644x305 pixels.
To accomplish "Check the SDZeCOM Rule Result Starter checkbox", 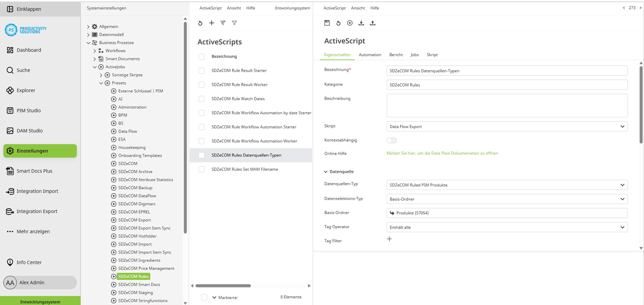I will coord(201,70).
